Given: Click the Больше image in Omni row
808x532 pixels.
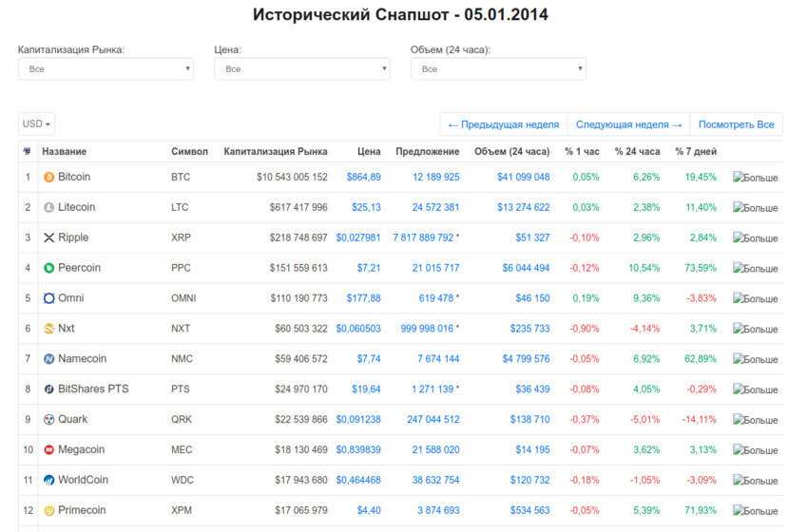Looking at the screenshot, I should coord(756,298).
